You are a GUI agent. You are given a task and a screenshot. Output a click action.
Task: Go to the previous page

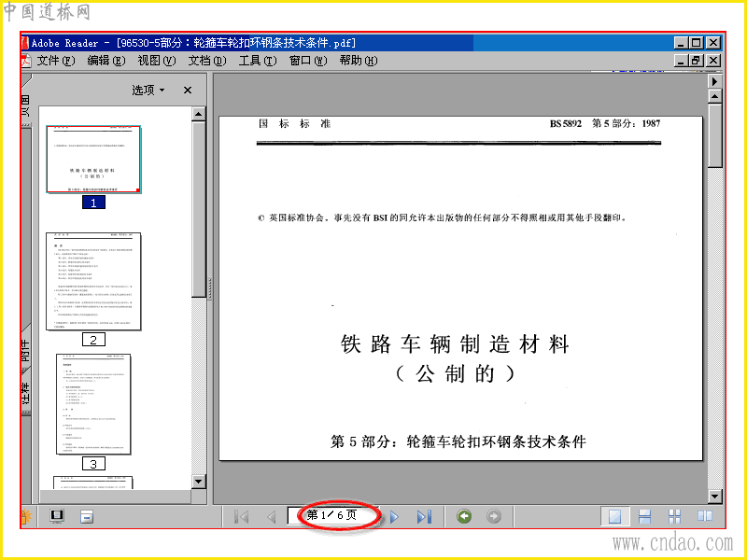pos(272,516)
